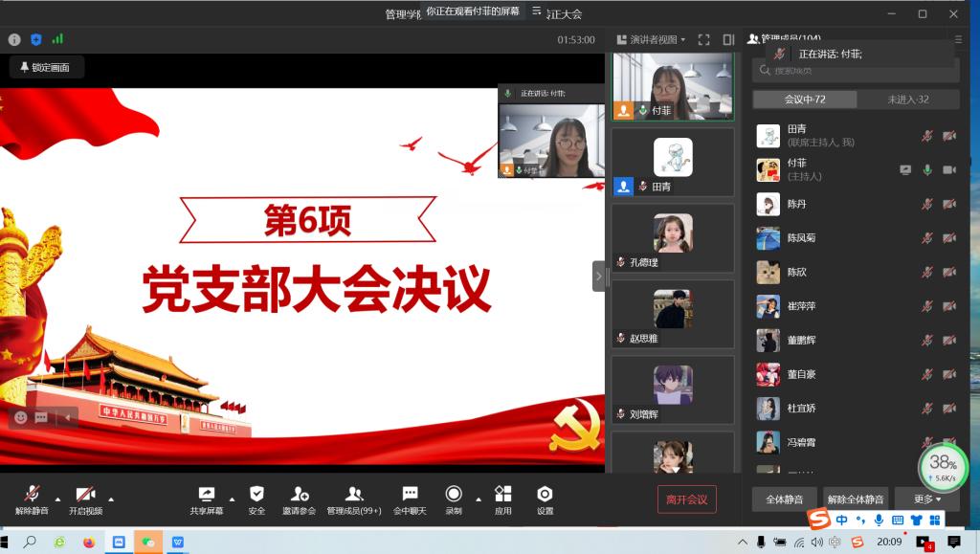Viewport: 980px width, 554px height.
Task: Click the Manage Members (管理成员) toolbar icon
Action: (353, 499)
